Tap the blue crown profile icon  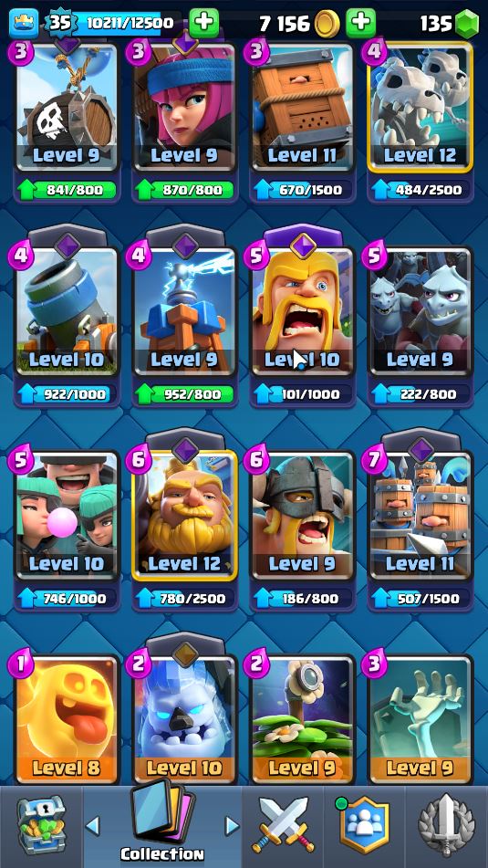coord(24,23)
